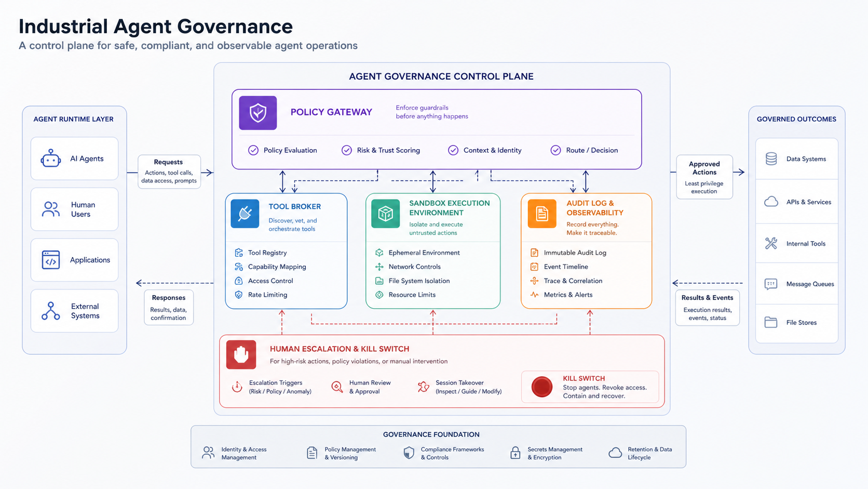Click the Requests label box
The image size is (868, 489).
(169, 171)
